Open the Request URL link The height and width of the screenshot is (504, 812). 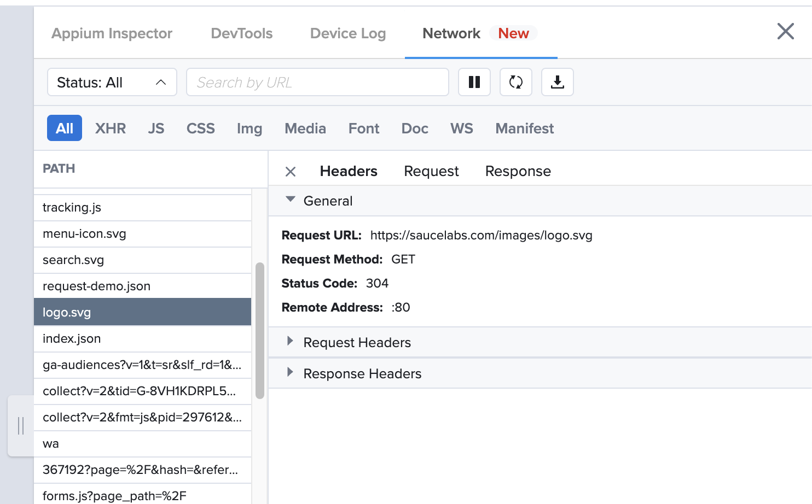tap(482, 235)
